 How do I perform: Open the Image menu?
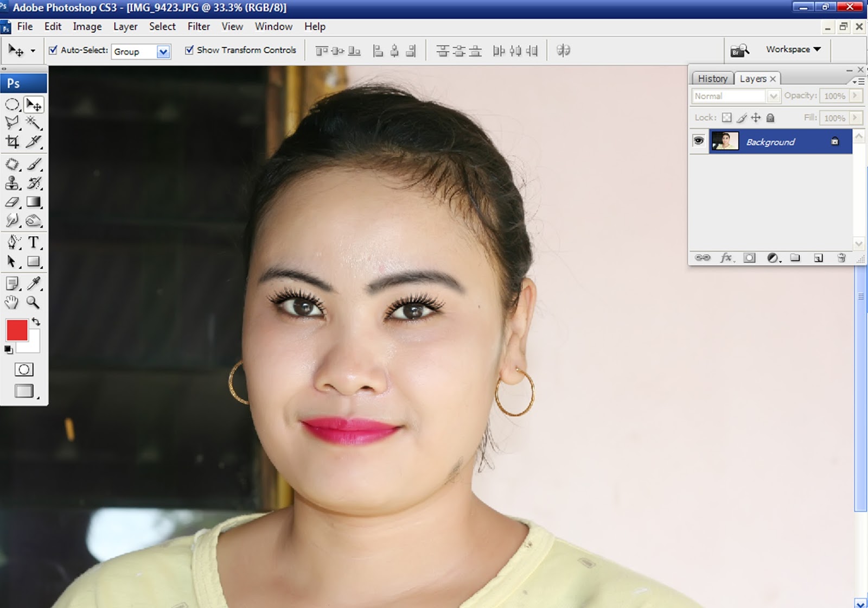[x=87, y=27]
